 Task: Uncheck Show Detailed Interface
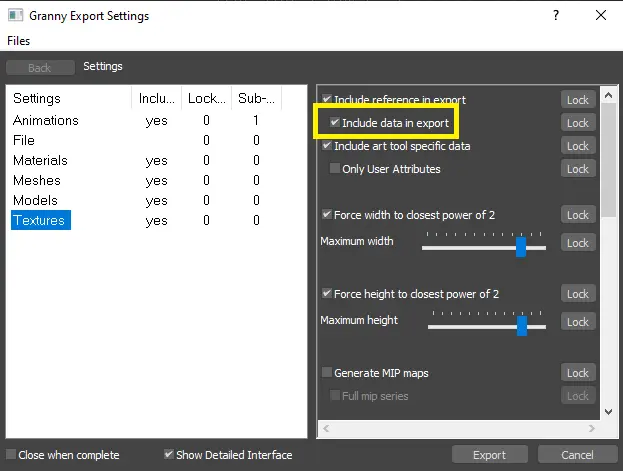coord(169,455)
